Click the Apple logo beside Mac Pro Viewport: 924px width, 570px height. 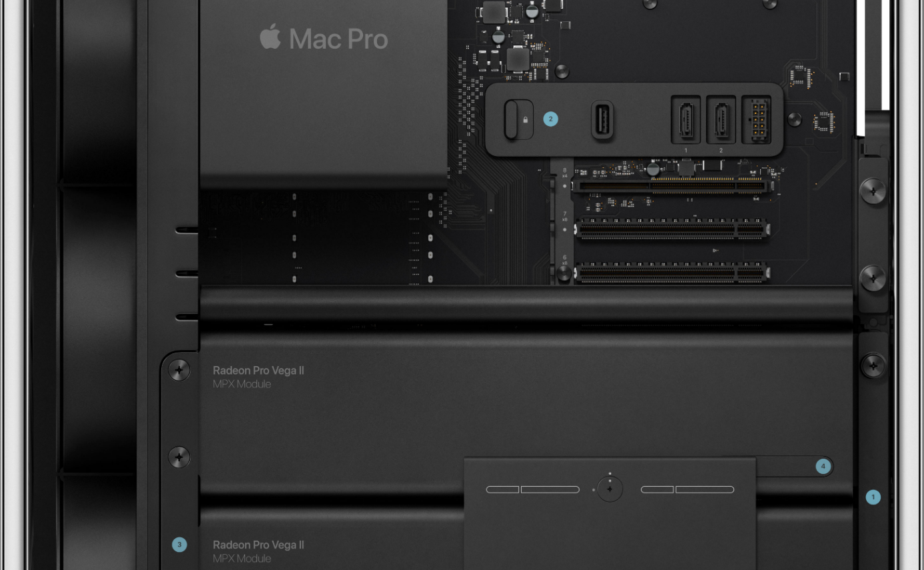pyautogui.click(x=270, y=38)
